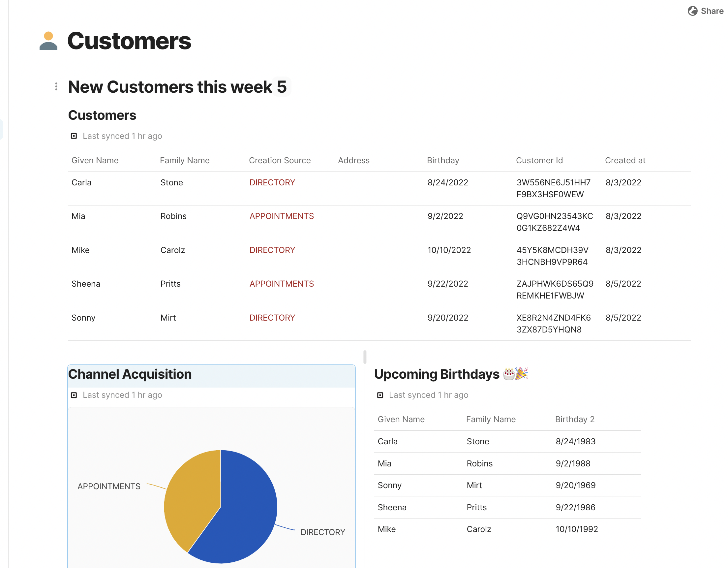Viewport: 728px width, 568px height.
Task: Open the Creation Source column header
Action: point(280,160)
